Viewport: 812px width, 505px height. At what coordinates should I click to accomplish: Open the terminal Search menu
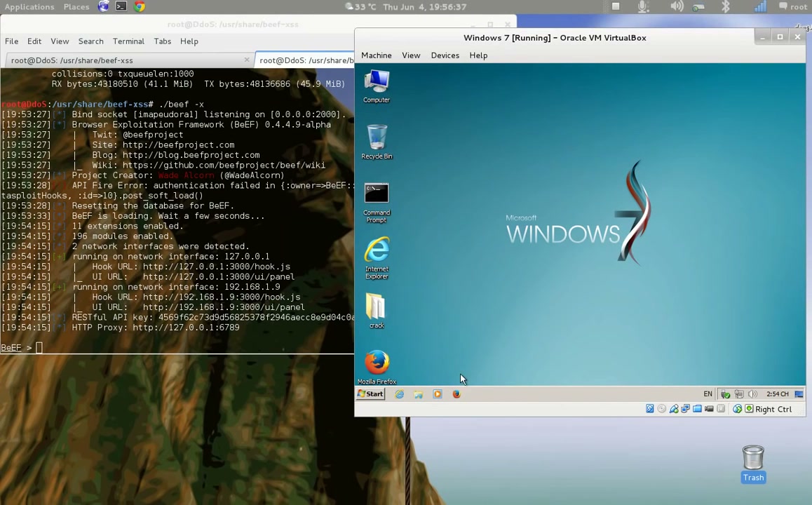click(x=90, y=41)
